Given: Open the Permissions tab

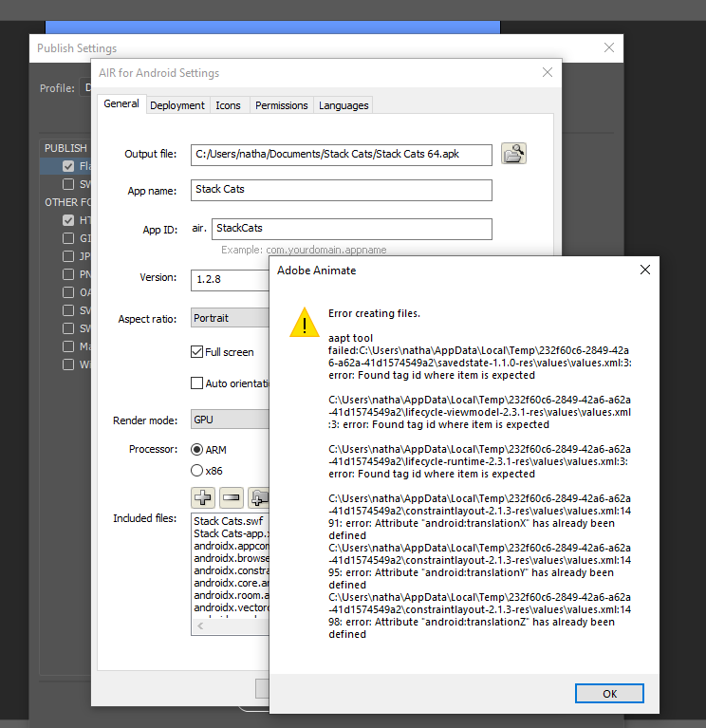Looking at the screenshot, I should point(281,105).
